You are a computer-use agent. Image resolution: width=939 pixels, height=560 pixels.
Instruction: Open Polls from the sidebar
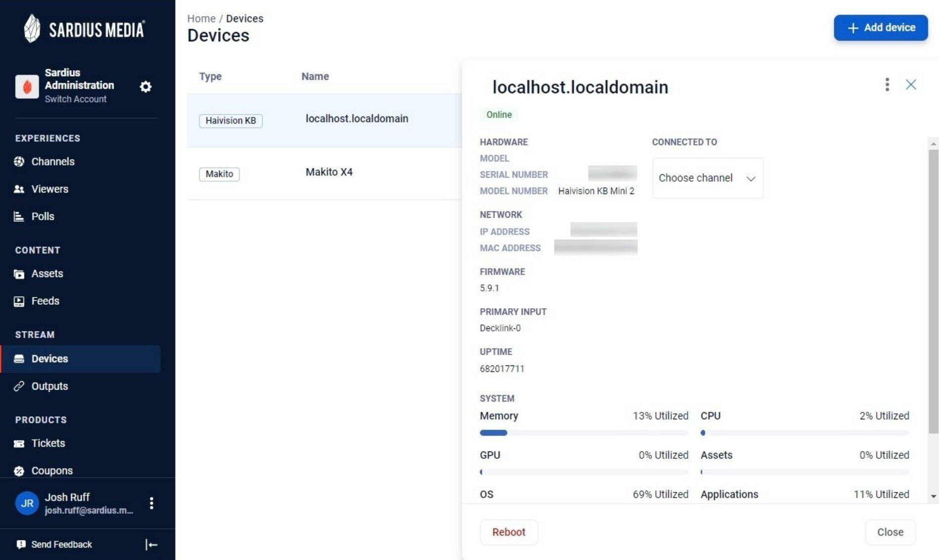(43, 216)
